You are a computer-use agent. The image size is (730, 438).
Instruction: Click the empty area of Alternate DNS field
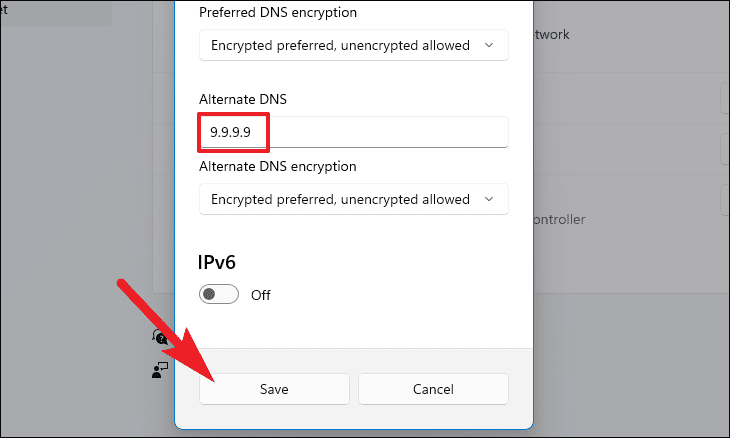pyautogui.click(x=389, y=132)
